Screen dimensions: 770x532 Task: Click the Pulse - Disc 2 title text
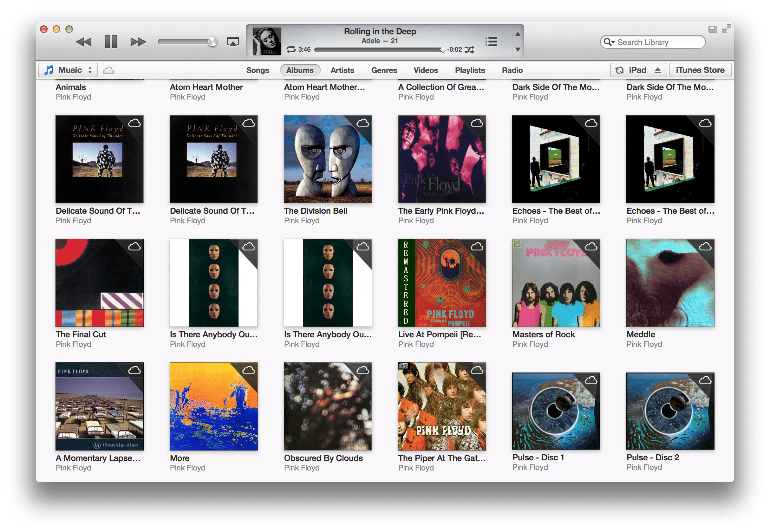point(652,457)
